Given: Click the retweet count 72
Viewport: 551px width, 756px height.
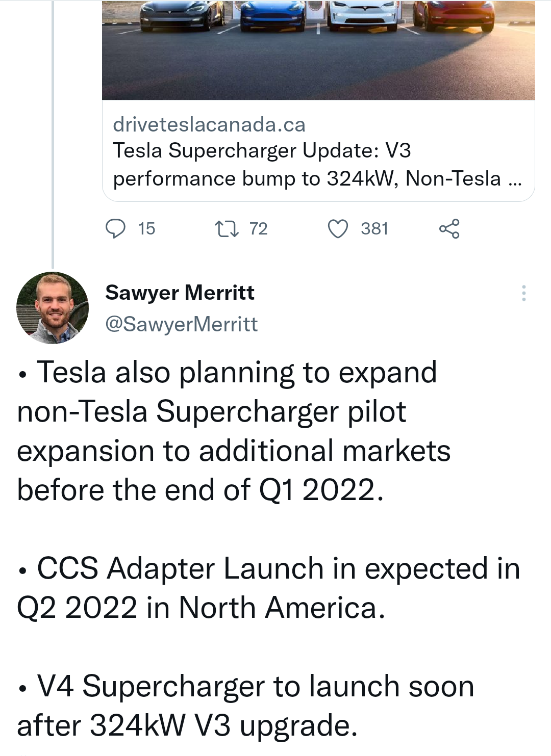Looking at the screenshot, I should [258, 228].
